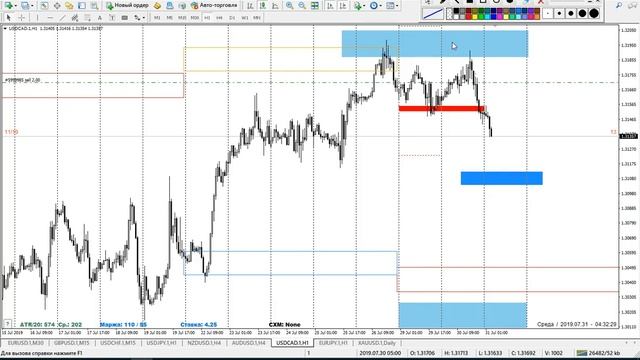Click the connection status 26482/52 kb
640x360 pixels.
598,353
